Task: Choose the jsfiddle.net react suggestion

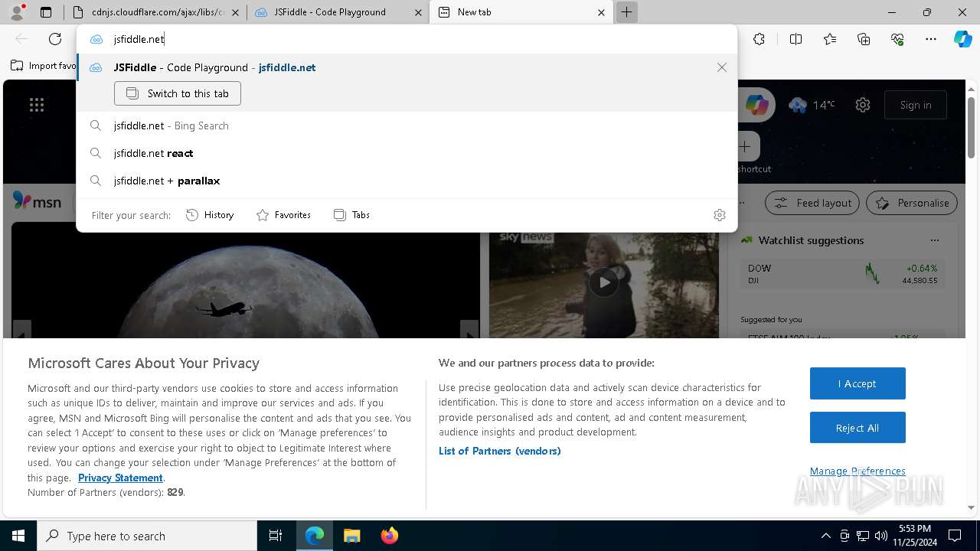Action: [x=407, y=153]
